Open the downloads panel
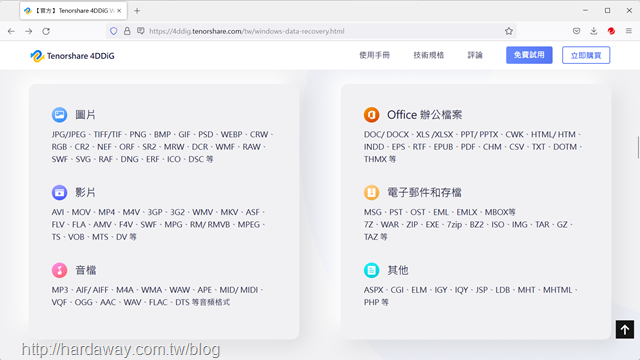This screenshot has width=640, height=360. tap(593, 31)
